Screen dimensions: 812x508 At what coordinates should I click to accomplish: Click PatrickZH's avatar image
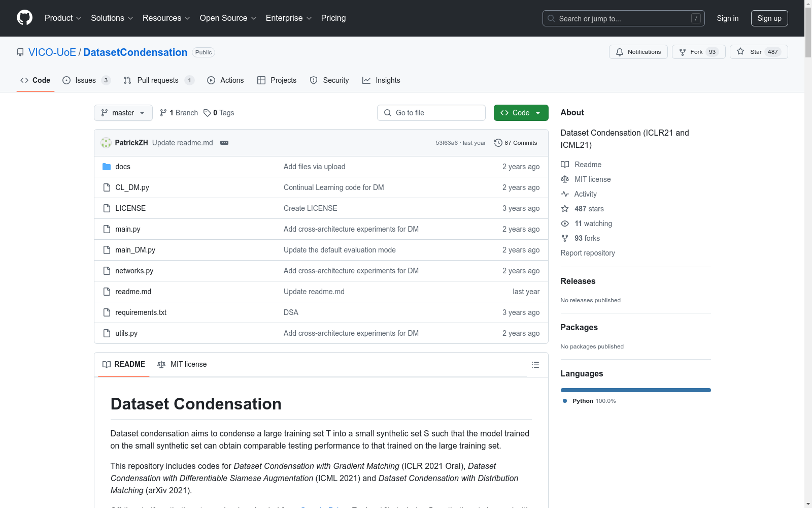click(106, 143)
